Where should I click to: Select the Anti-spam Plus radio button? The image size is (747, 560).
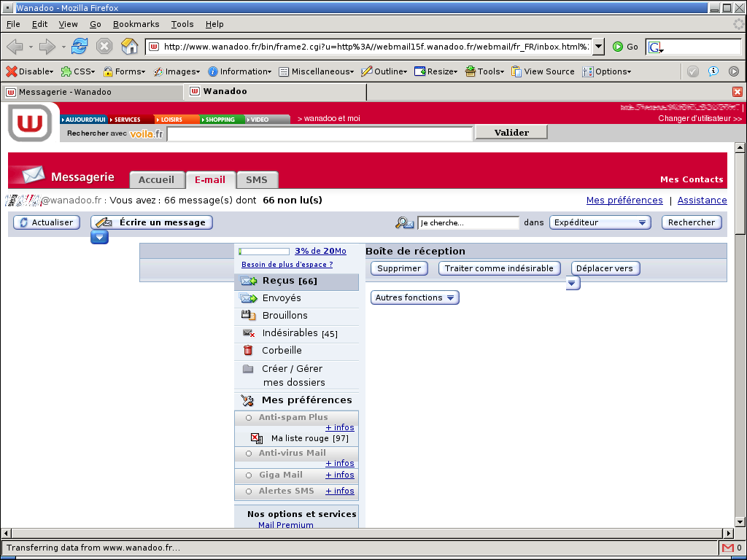point(248,418)
